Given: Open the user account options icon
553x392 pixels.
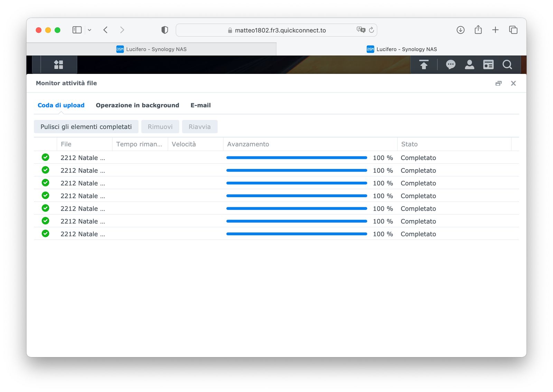Looking at the screenshot, I should tap(469, 65).
